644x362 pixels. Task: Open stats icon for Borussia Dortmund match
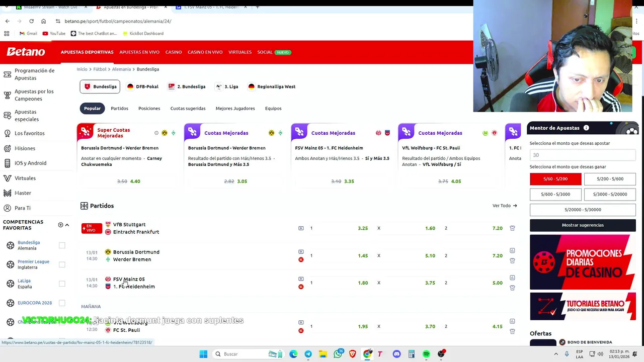coord(512,250)
